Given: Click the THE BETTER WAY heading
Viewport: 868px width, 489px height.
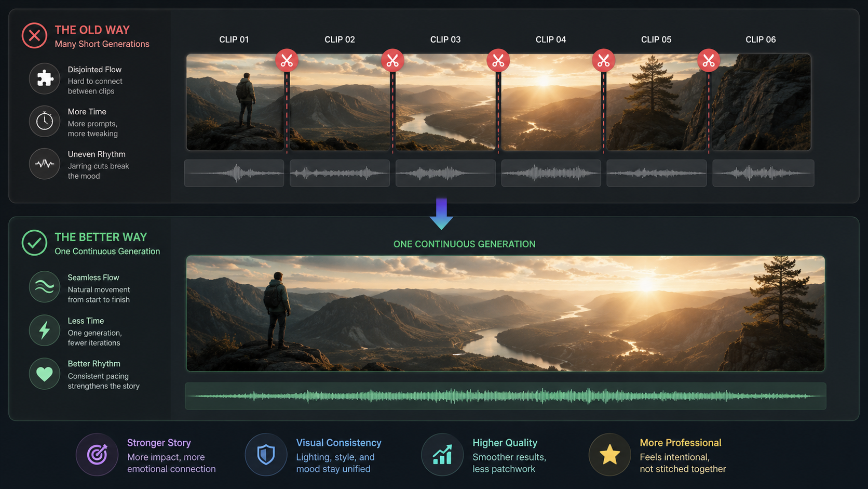Looking at the screenshot, I should [101, 237].
